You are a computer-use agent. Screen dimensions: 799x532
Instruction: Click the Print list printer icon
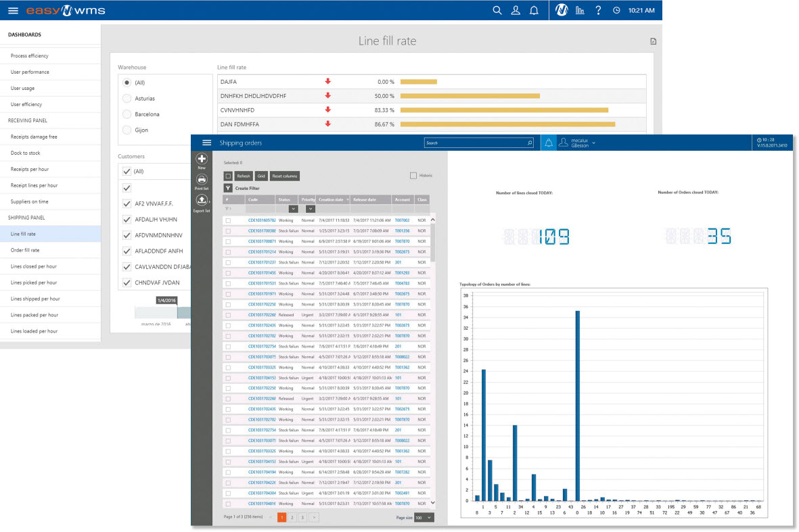click(201, 180)
